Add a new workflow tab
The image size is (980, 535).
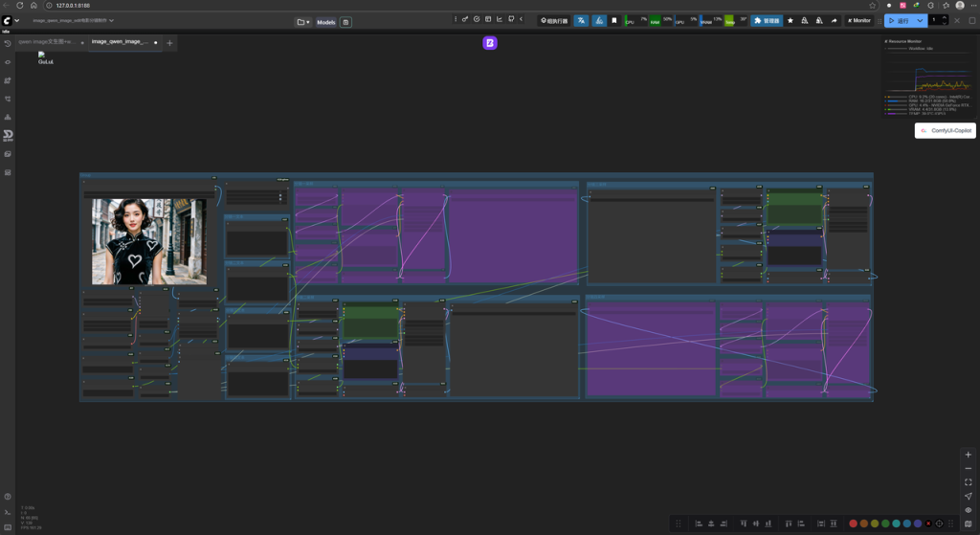point(169,43)
